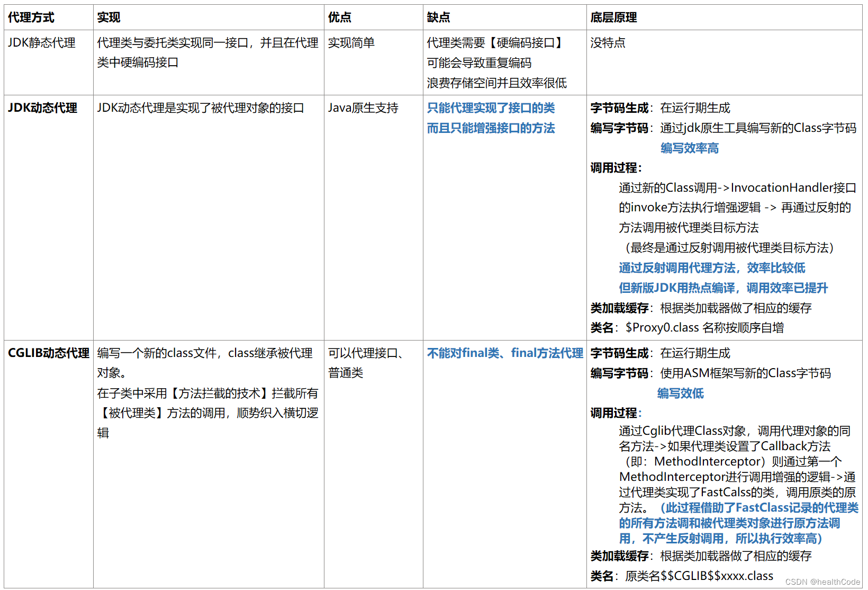Click '通过jdk原生工具编写新的Class字节码'
This screenshot has width=868, height=590.
point(758,128)
